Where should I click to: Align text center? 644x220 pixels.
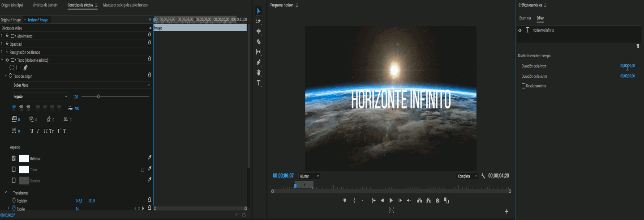tap(21, 108)
